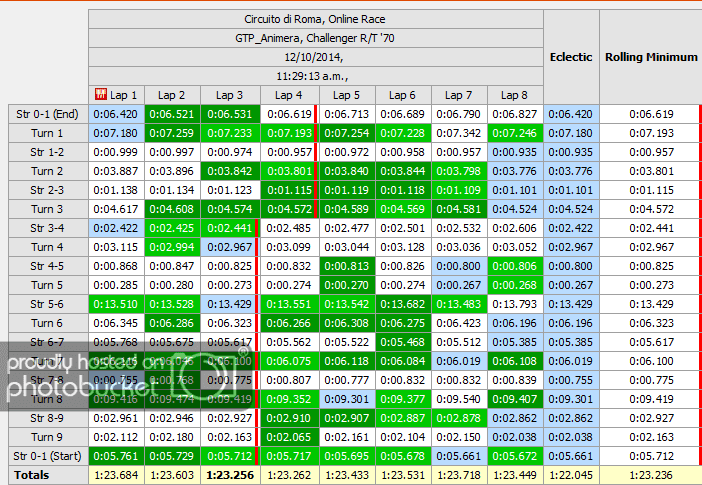Click Rolling Minimum total 1:23.236
This screenshot has width=702, height=485.
point(651,475)
